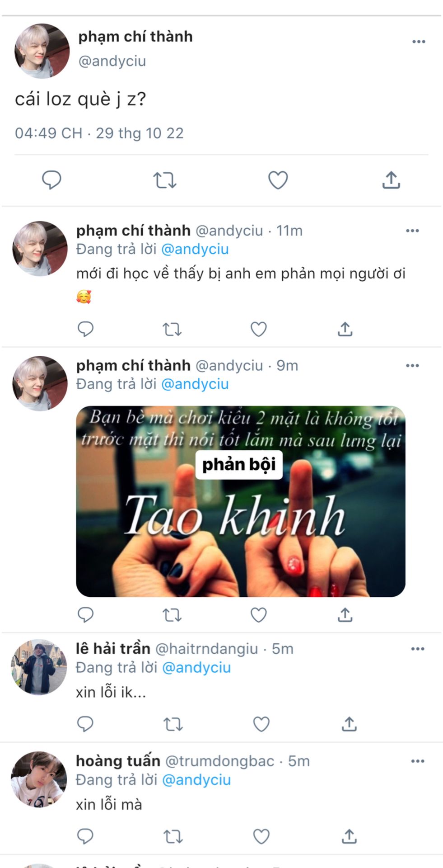Retweet the main tweet by phạm chí thành
This screenshot has width=443, height=868.
tap(165, 180)
